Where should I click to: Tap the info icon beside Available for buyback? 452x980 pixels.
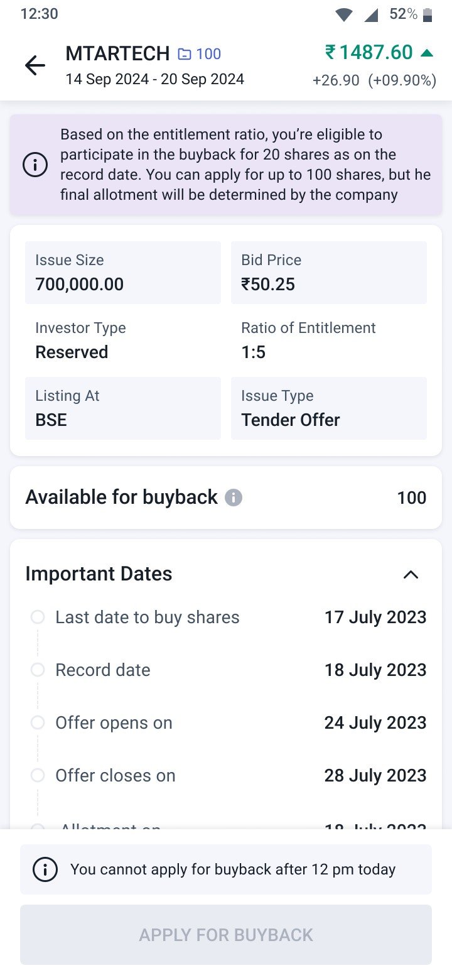click(234, 498)
